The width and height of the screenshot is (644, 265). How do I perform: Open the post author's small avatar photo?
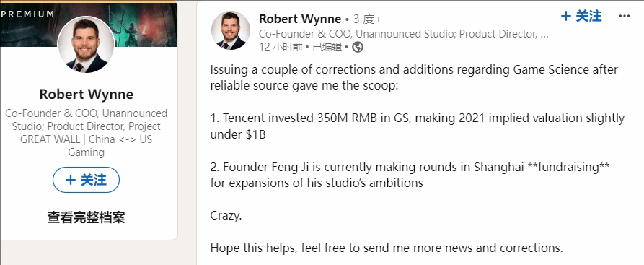pyautogui.click(x=231, y=30)
